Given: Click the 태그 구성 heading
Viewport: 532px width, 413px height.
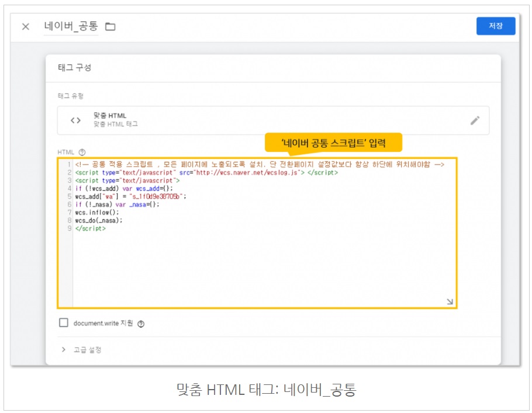Looking at the screenshot, I should click(x=74, y=68).
